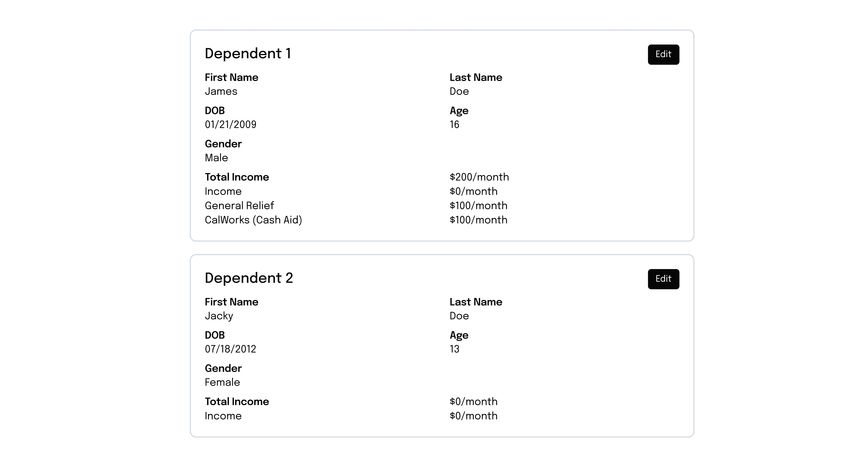This screenshot has height=467, width=868.
Task: Click Dependent 2's Gender label
Action: 223,368
